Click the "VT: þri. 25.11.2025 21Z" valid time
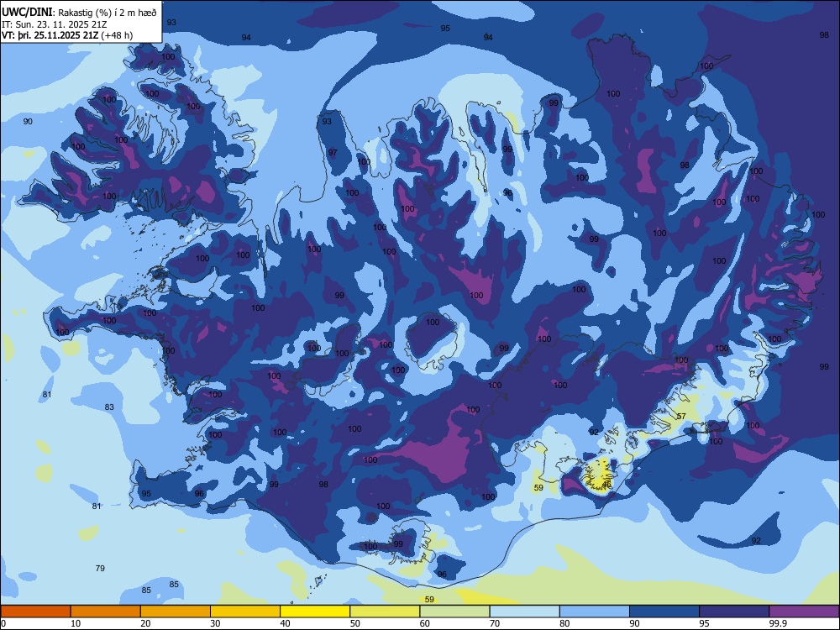Screen dimensions: 840x630 point(50,35)
